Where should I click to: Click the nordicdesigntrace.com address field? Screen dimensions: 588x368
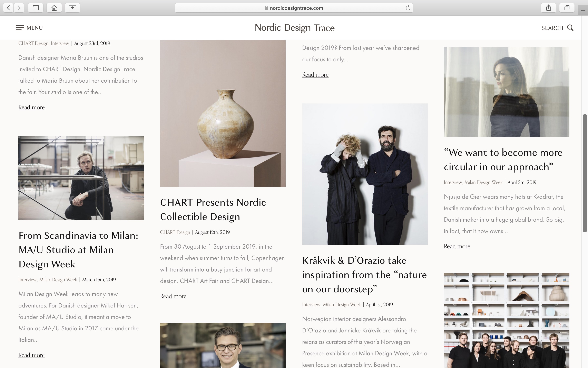294,8
